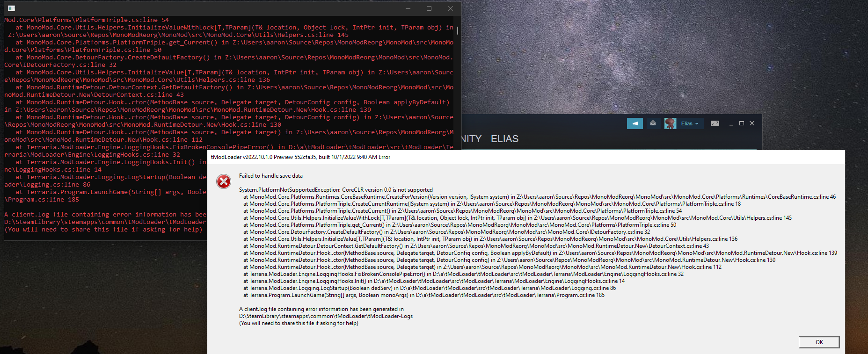Maximize the console window
Screen dimensions: 868x354
pos(429,8)
